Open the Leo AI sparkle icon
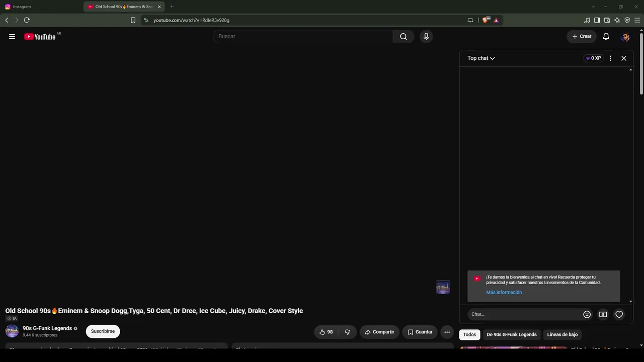Viewport: 644px width, 362px height. point(617,20)
